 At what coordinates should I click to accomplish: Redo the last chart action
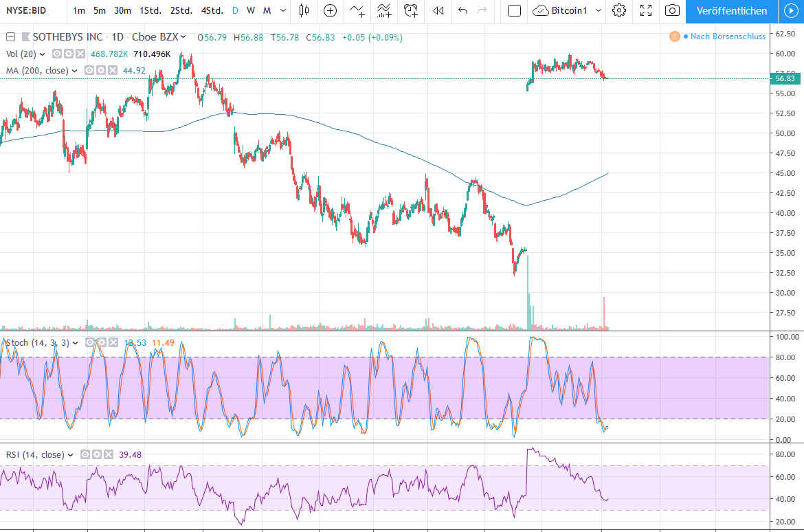point(482,10)
